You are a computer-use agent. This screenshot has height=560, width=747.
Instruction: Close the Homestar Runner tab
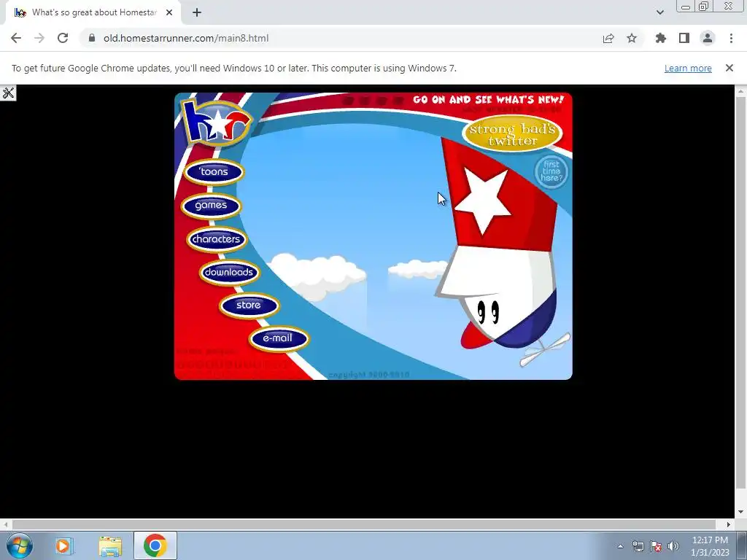(169, 12)
